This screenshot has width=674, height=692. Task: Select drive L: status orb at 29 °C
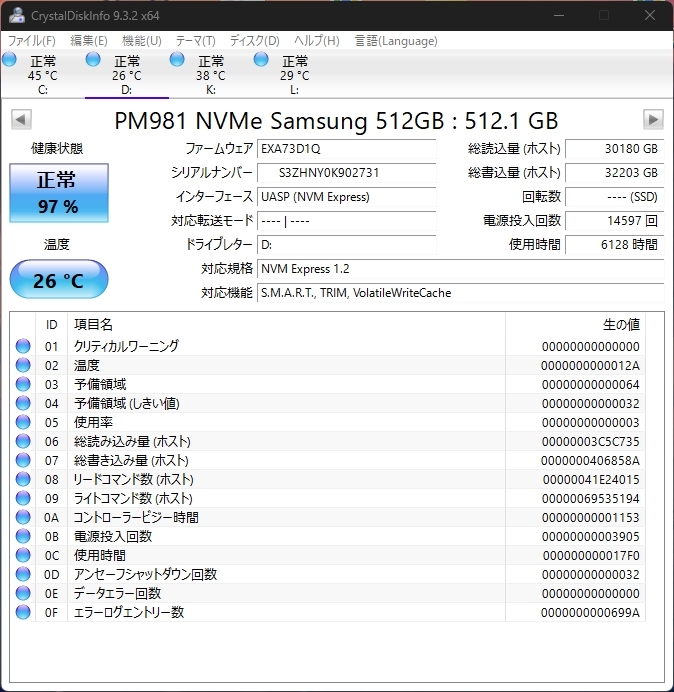(262, 60)
